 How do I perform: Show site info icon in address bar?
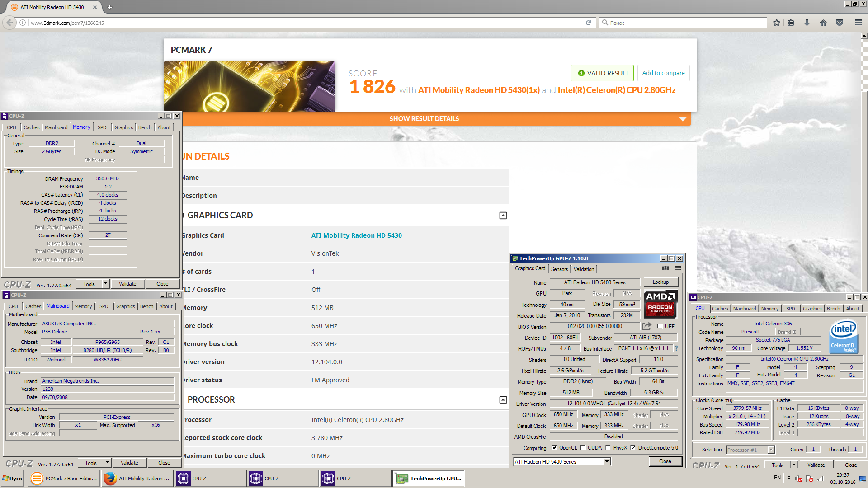23,23
